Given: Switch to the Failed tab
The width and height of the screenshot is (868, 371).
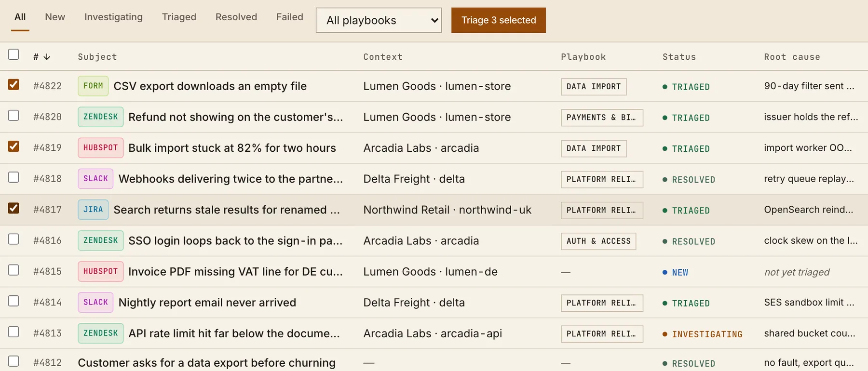Looking at the screenshot, I should pyautogui.click(x=290, y=17).
